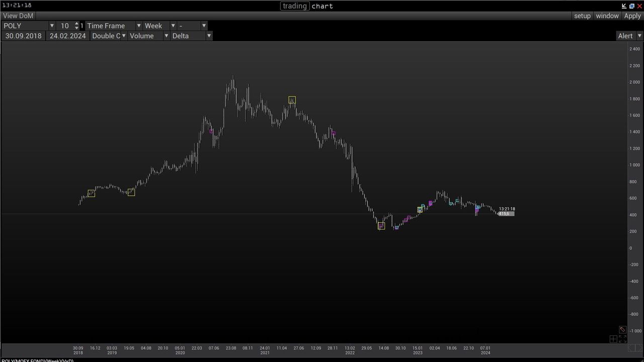Open the Delta dropdown

click(209, 36)
